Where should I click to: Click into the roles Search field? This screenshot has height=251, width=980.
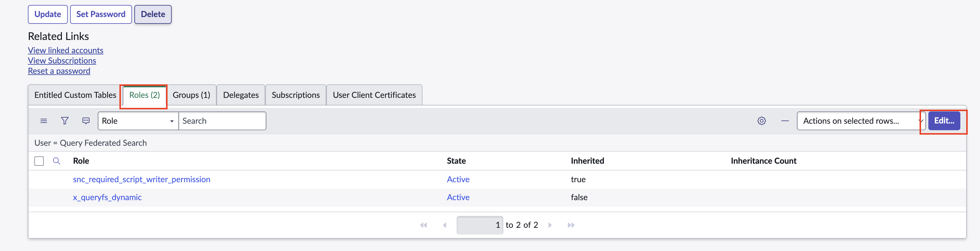pos(222,121)
